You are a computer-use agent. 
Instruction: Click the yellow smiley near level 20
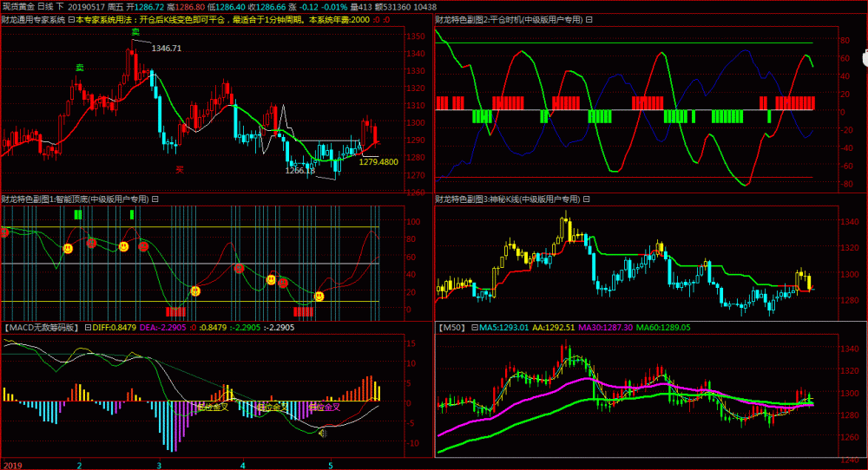(x=194, y=290)
